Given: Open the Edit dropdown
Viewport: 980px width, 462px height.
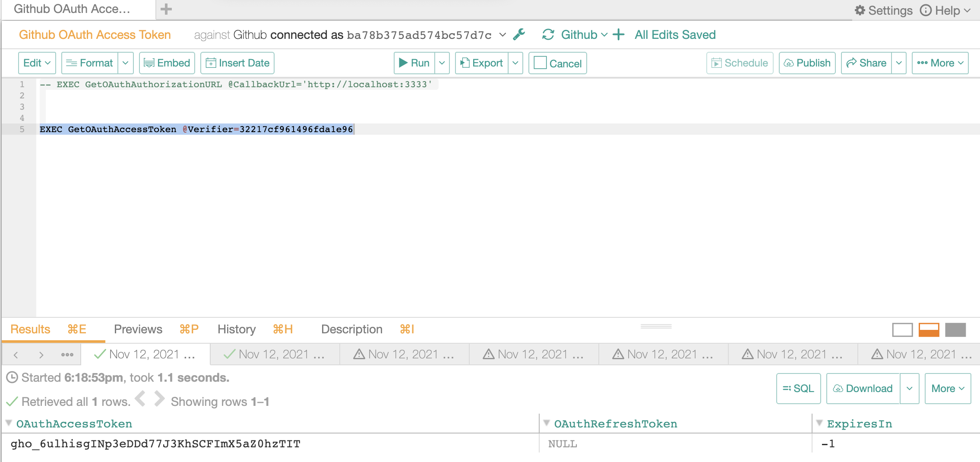Looking at the screenshot, I should (x=37, y=63).
